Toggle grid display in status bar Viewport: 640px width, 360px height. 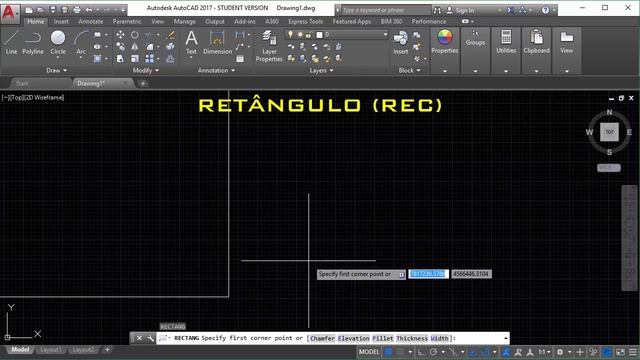tap(389, 352)
